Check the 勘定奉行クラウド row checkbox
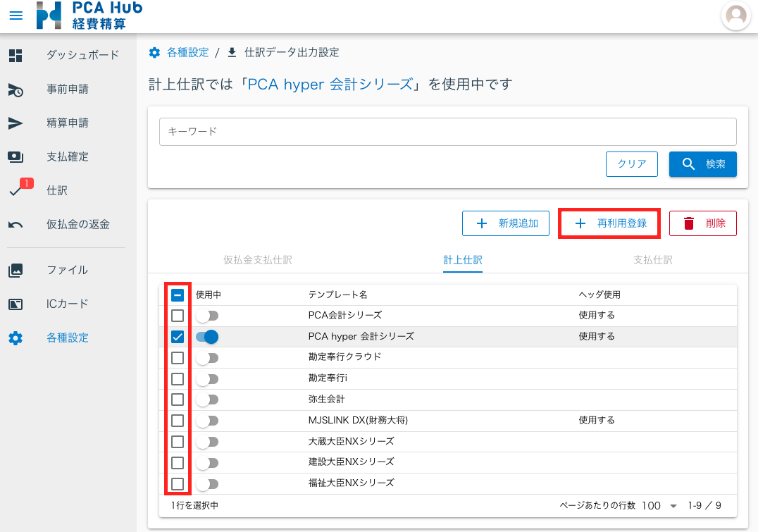 point(178,358)
